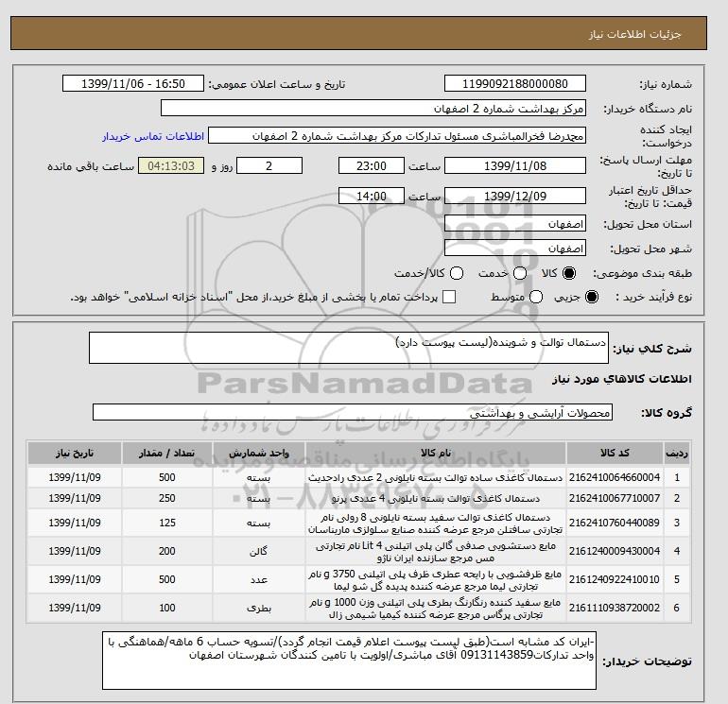Click price validity date 1399/12/09
Viewport: 728px width, 704px height.
coord(515,196)
